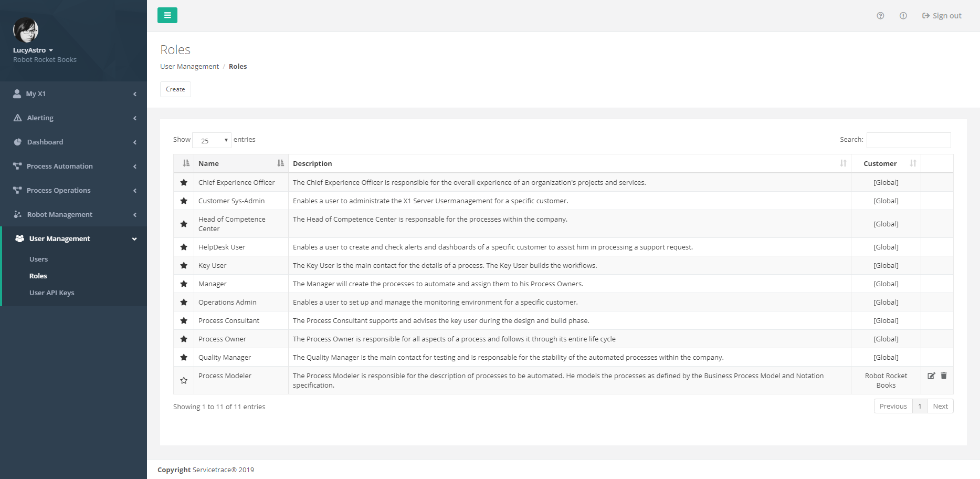Go to User Management breadcrumb link
This screenshot has width=980, height=479.
(x=189, y=66)
